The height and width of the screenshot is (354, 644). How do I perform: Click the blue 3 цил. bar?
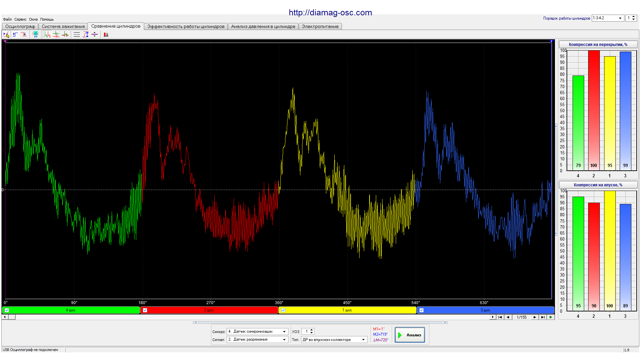[485, 310]
